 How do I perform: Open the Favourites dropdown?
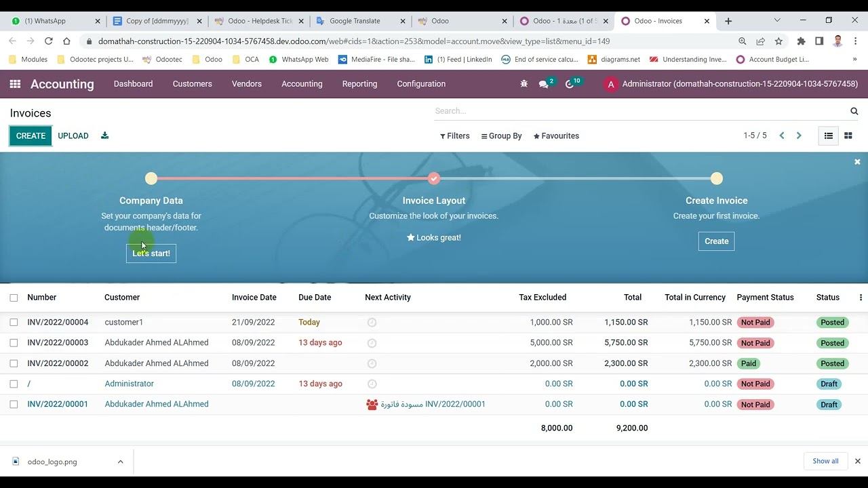pyautogui.click(x=556, y=136)
